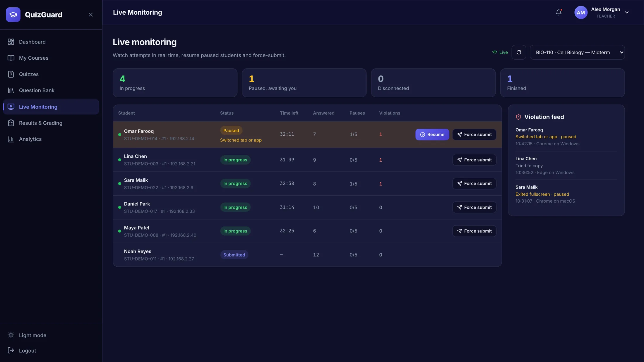
Task: Click the Violations column header
Action: [390, 113]
